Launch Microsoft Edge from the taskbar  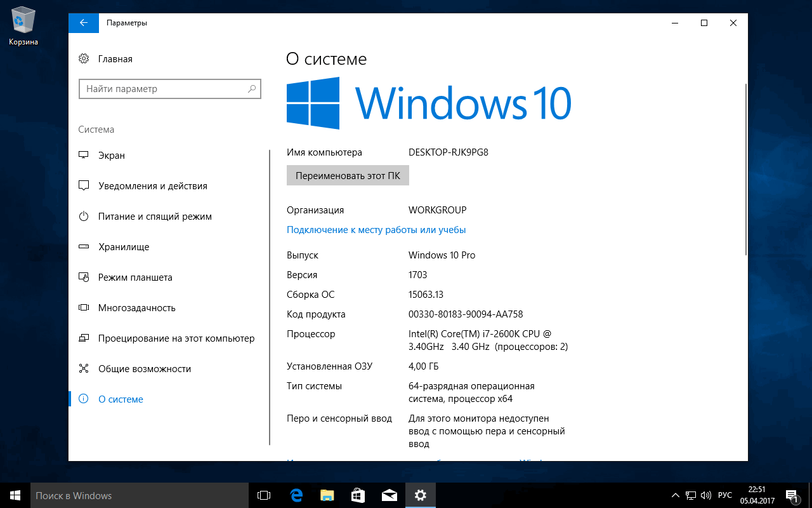(x=296, y=495)
